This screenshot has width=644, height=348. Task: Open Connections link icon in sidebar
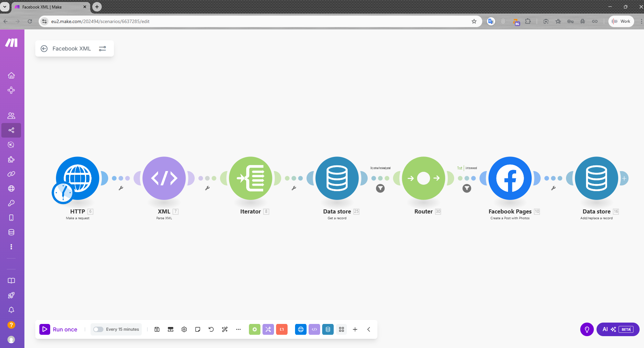(11, 174)
